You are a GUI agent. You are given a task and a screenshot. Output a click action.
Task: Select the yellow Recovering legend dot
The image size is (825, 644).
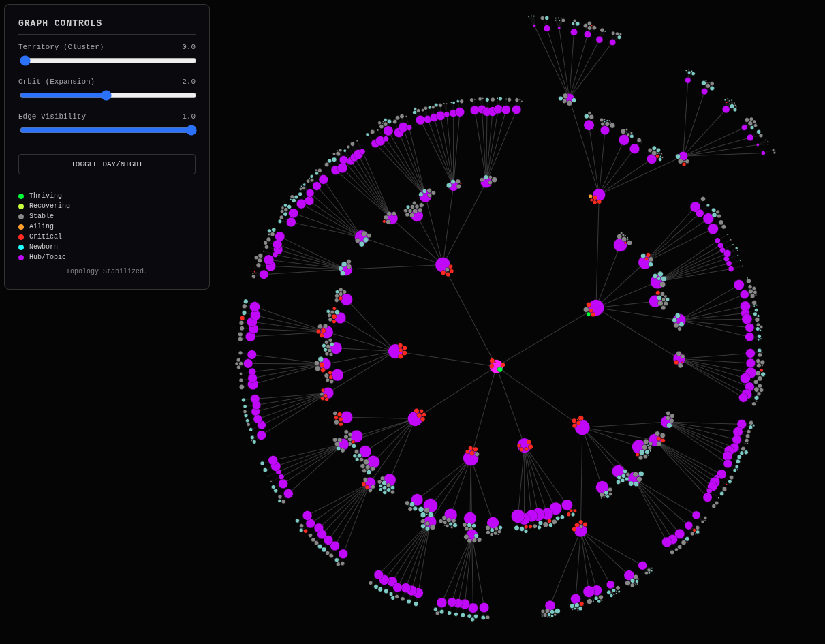(21, 206)
